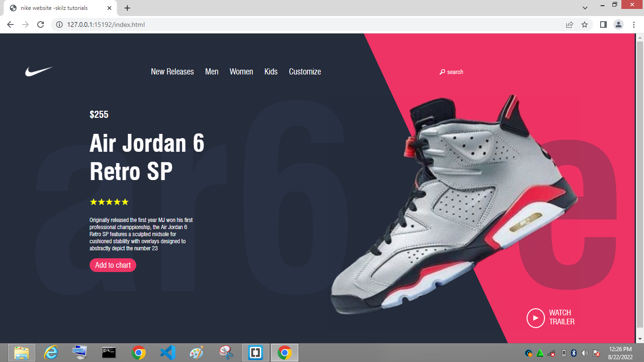Open Bluetooth settings from the system tray
The height and width of the screenshot is (362, 644).
pyautogui.click(x=574, y=352)
